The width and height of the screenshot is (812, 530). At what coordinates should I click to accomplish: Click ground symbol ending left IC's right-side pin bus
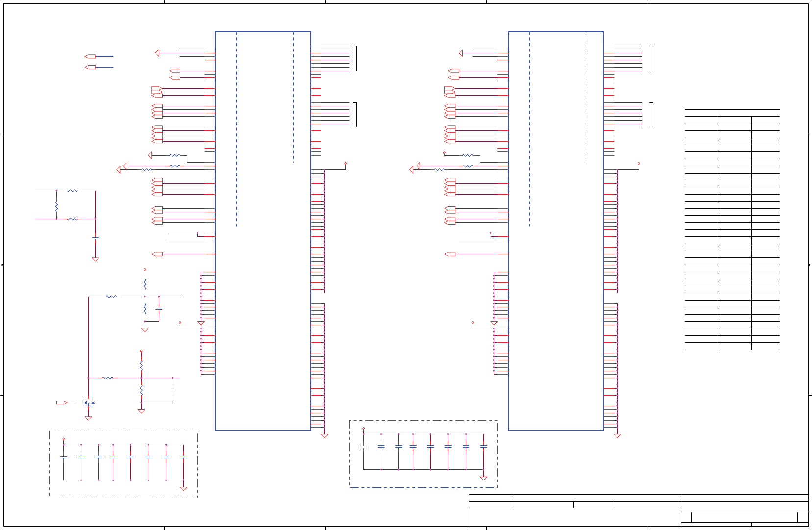[324, 435]
